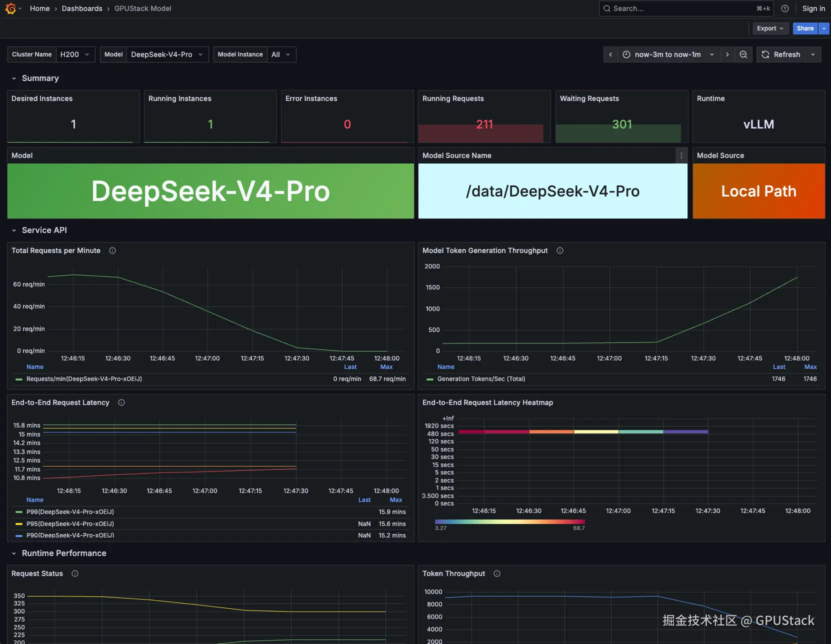This screenshot has height=644, width=831.
Task: Go to Home breadcrumb
Action: pyautogui.click(x=40, y=8)
